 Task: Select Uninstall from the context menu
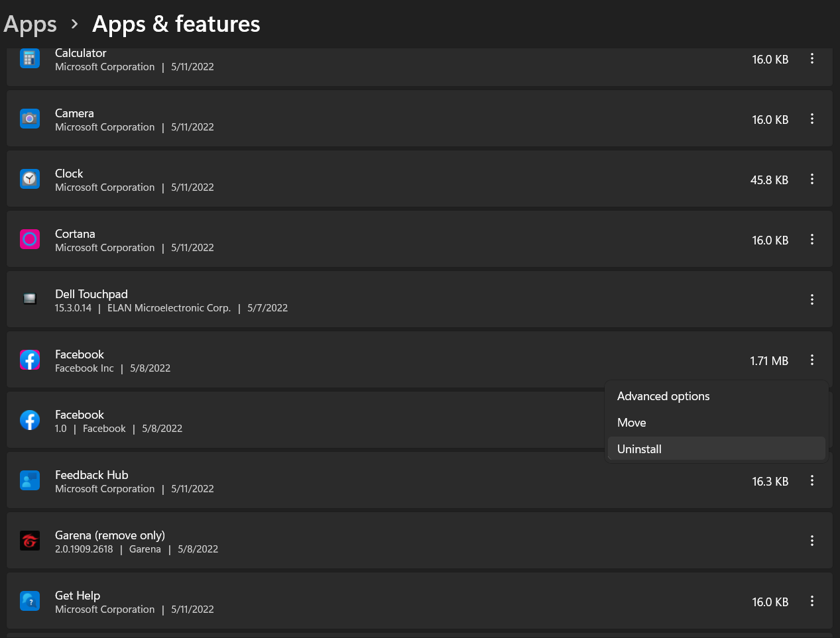[639, 449]
